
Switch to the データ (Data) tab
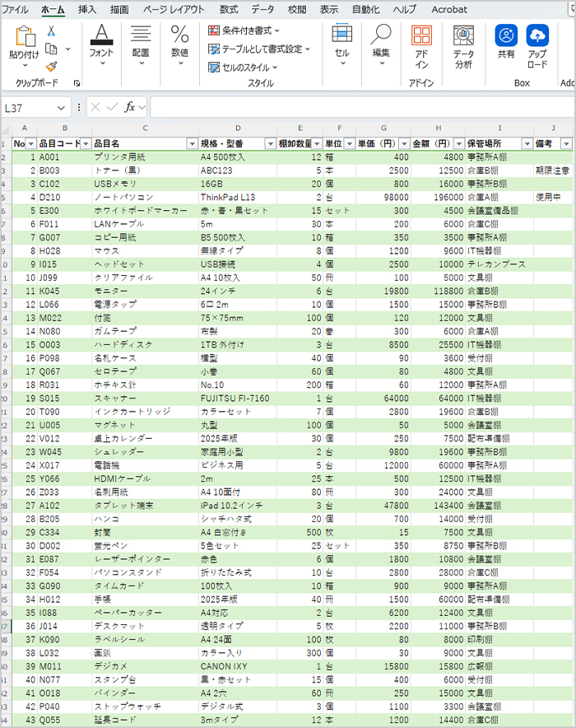pyautogui.click(x=263, y=9)
